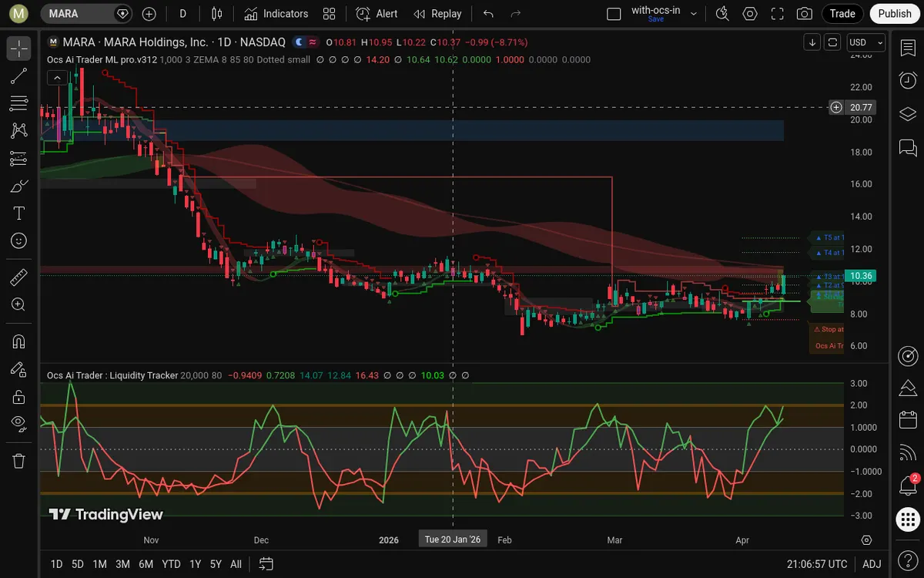This screenshot has width=924, height=578.
Task: Open the Pine editor icon
Action: point(908,387)
